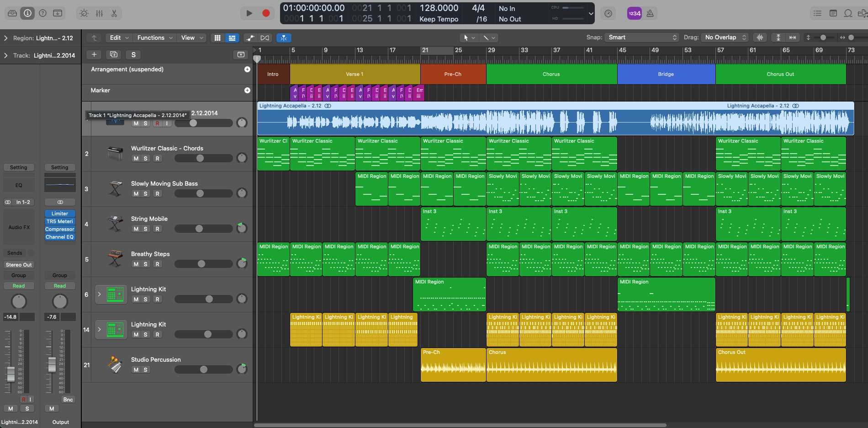
Task: Select the list view icon
Action: click(x=232, y=38)
